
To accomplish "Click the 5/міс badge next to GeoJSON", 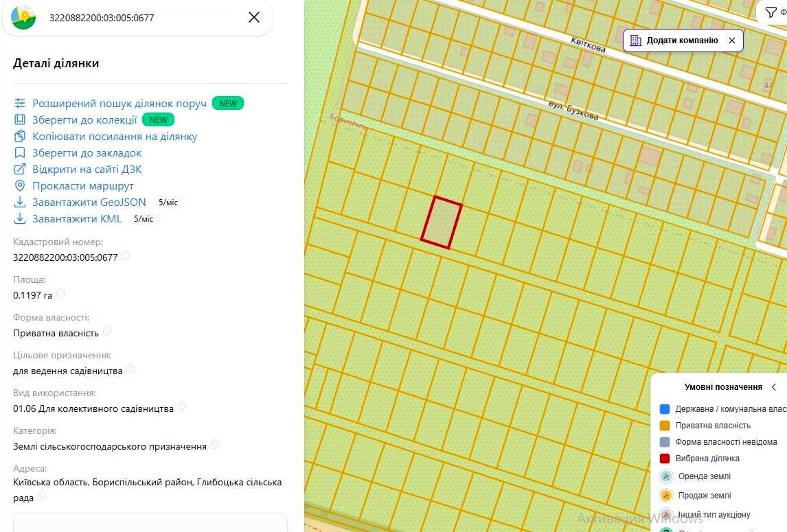I will (168, 203).
